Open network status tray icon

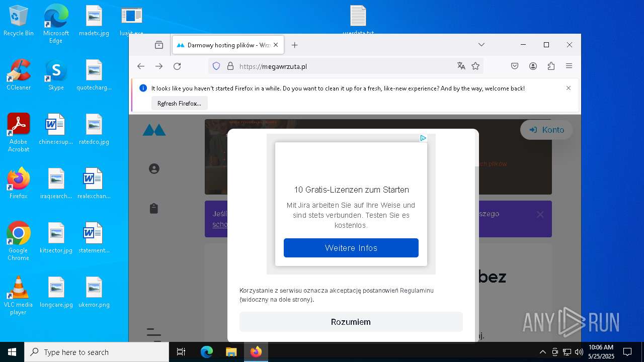tap(567, 352)
